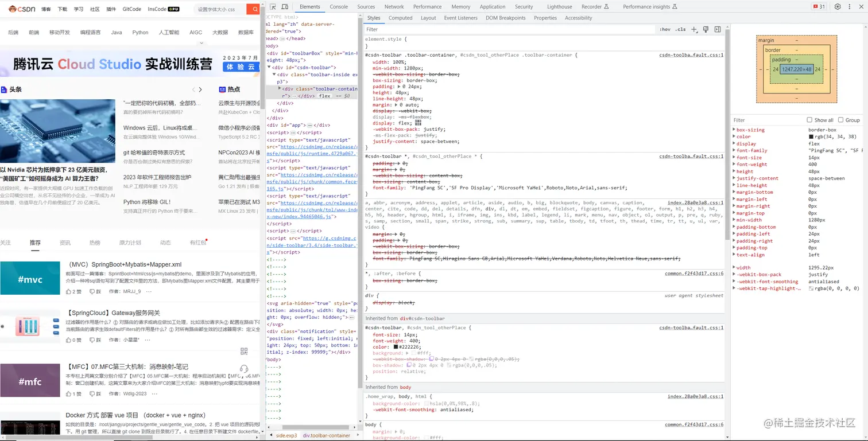Switch to the Console tab
The width and height of the screenshot is (868, 441).
(x=339, y=7)
